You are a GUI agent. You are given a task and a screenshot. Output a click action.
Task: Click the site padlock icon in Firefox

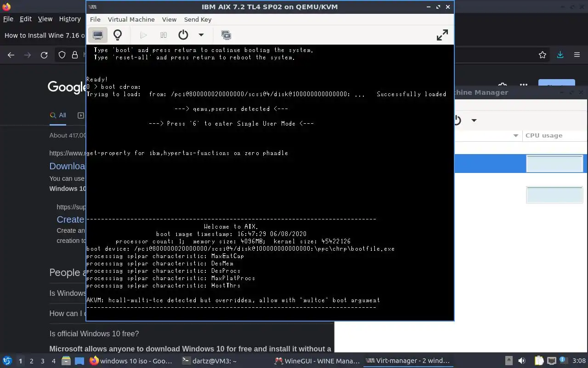tap(75, 55)
